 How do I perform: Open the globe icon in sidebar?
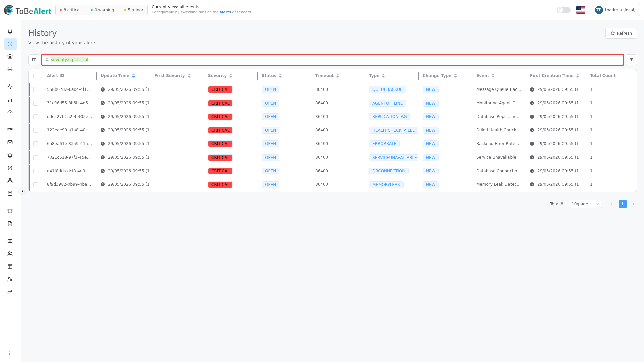(x=10, y=241)
